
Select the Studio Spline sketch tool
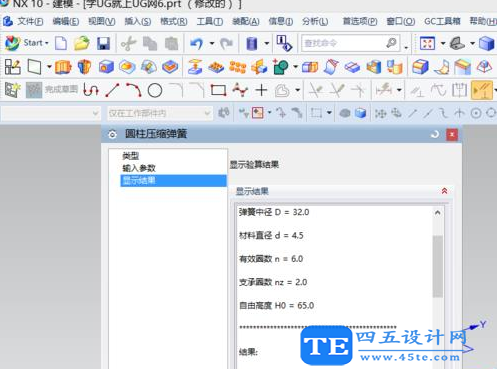[240, 90]
